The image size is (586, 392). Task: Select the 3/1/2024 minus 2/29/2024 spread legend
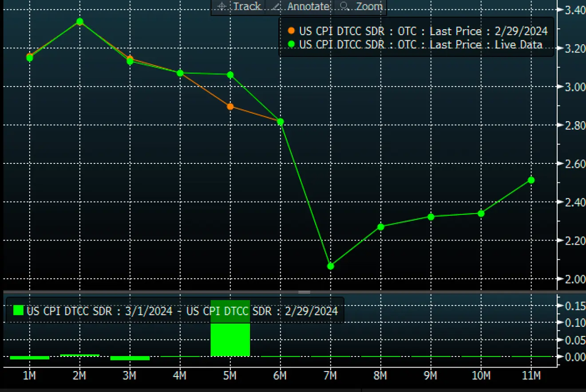[176, 311]
